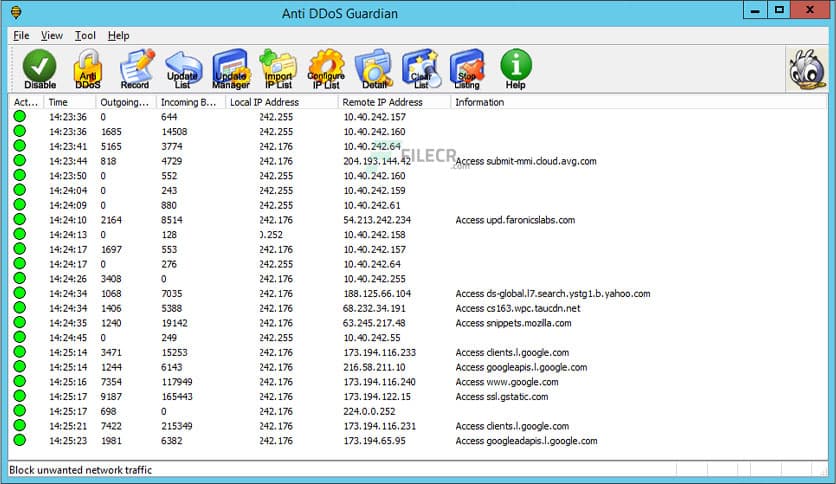The image size is (836, 484).
Task: Click the green Help icon
Action: pyautogui.click(x=516, y=69)
